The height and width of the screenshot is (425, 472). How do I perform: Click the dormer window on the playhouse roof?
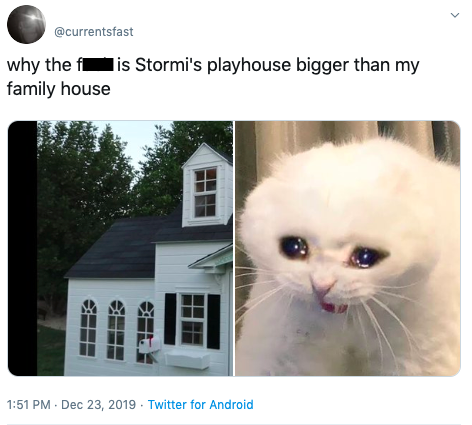pyautogui.click(x=205, y=192)
